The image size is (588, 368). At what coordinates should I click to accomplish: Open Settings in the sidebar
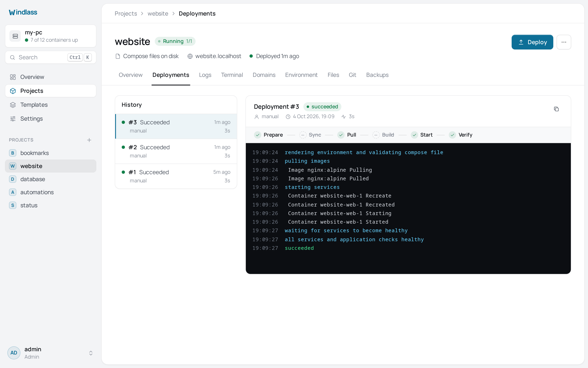(51, 119)
